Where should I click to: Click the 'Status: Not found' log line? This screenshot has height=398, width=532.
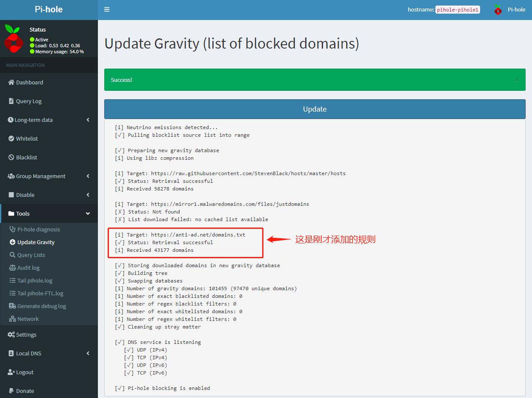pos(148,212)
